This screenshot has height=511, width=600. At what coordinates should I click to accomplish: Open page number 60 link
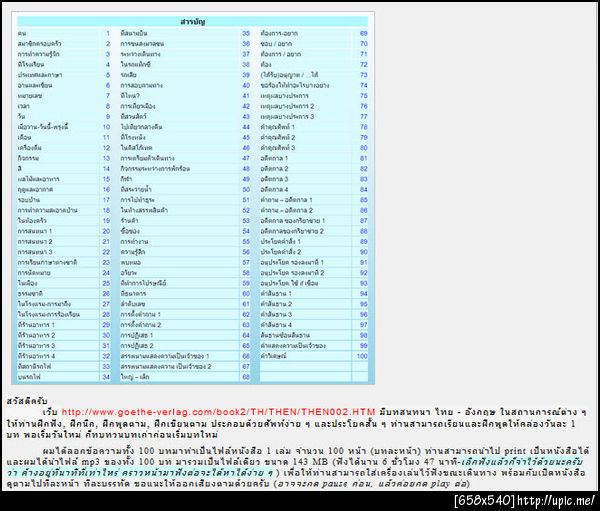point(246,294)
